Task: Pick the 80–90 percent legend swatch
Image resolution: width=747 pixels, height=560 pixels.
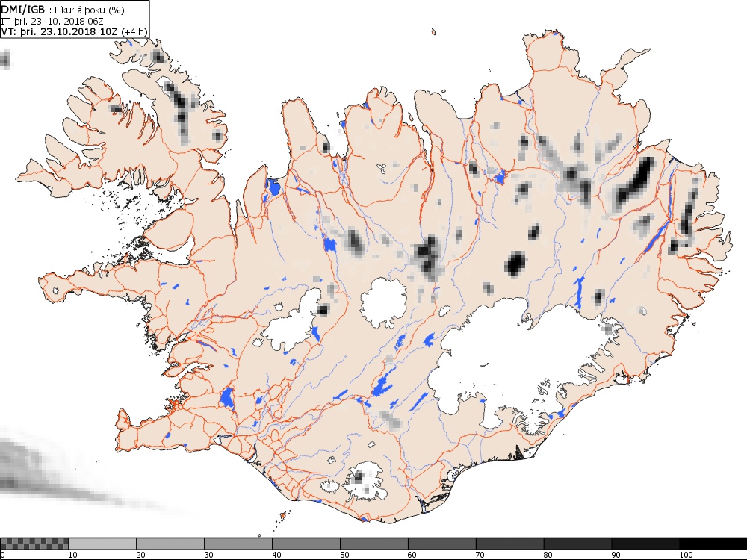Action: (577, 544)
